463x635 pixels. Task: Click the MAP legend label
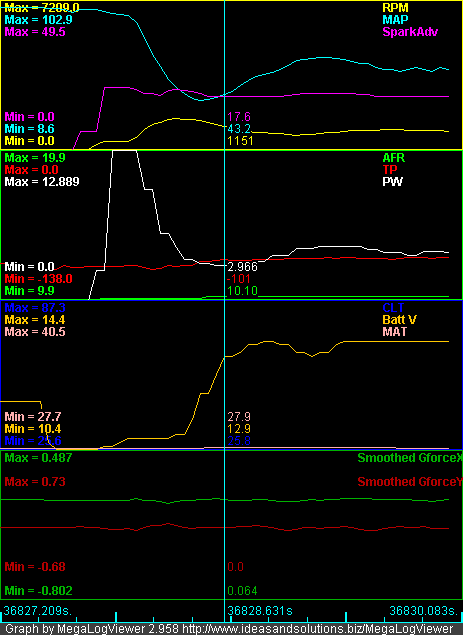tap(395, 20)
